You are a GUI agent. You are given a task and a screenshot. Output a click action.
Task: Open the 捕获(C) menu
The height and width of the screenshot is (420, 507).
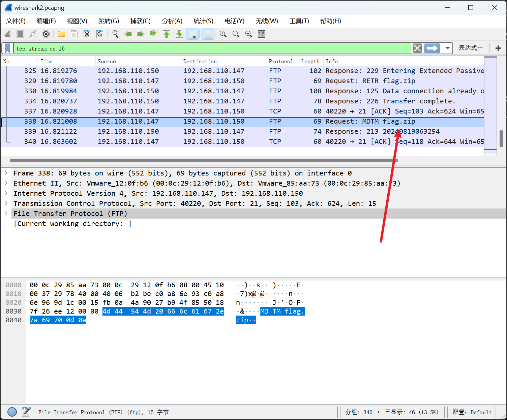(141, 21)
